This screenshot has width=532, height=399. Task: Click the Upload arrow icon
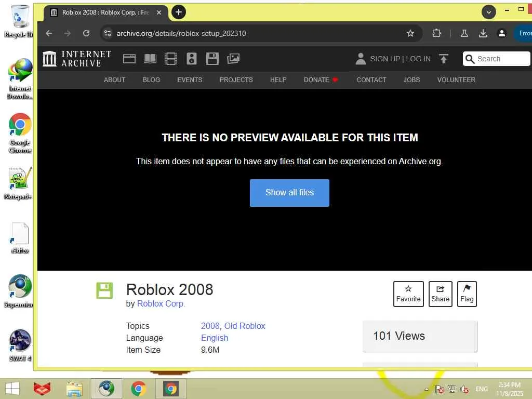click(444, 59)
